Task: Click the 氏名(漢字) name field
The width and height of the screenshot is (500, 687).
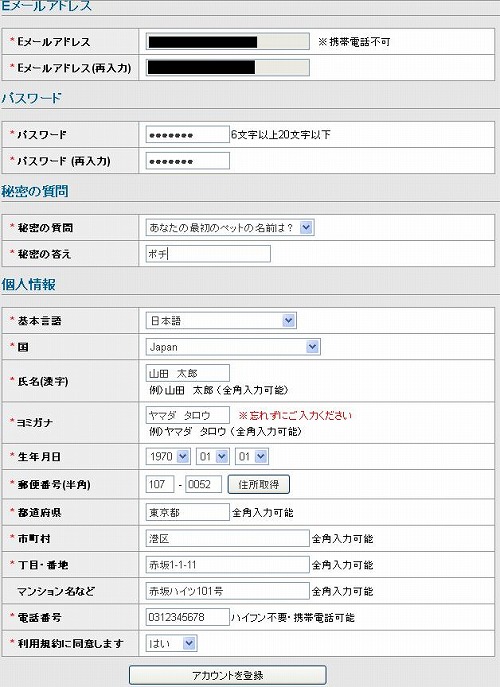Action: pyautogui.click(x=188, y=373)
